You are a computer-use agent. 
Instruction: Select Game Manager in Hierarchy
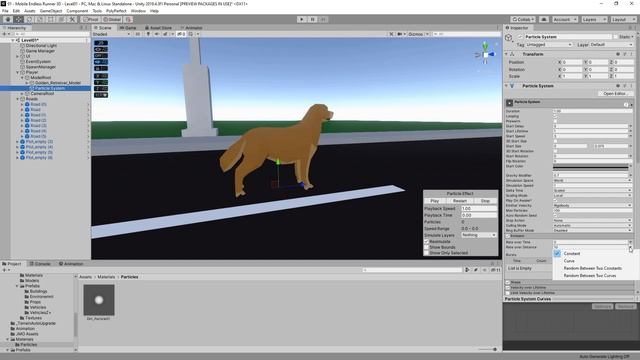[x=40, y=51]
